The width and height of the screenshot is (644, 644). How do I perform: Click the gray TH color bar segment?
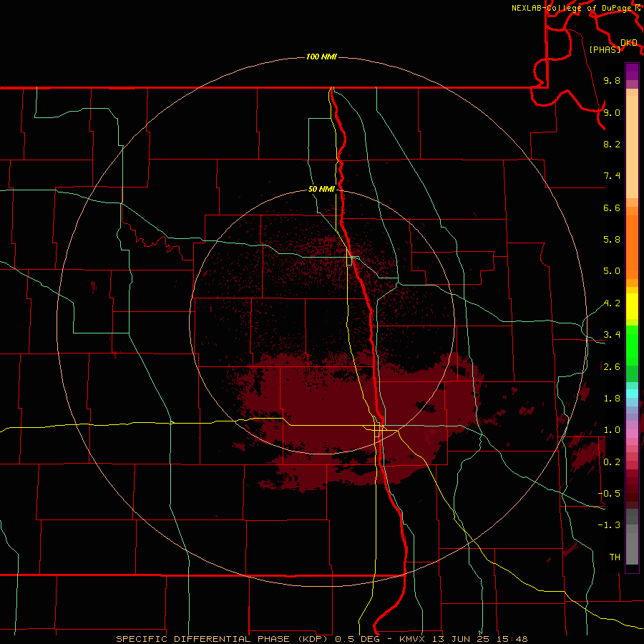point(632,548)
